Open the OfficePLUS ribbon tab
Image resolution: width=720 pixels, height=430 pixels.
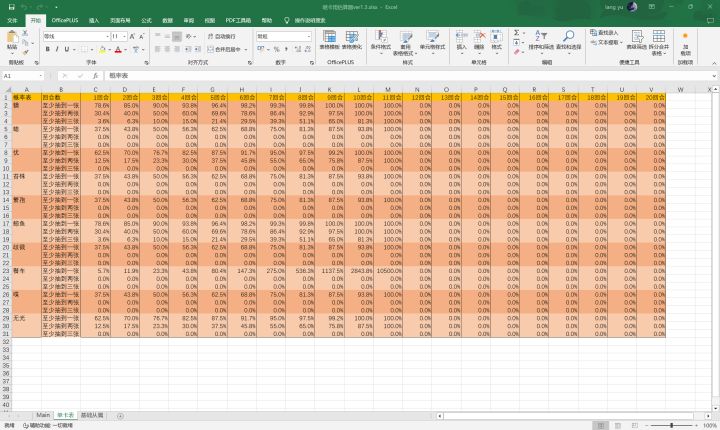pyautogui.click(x=66, y=19)
